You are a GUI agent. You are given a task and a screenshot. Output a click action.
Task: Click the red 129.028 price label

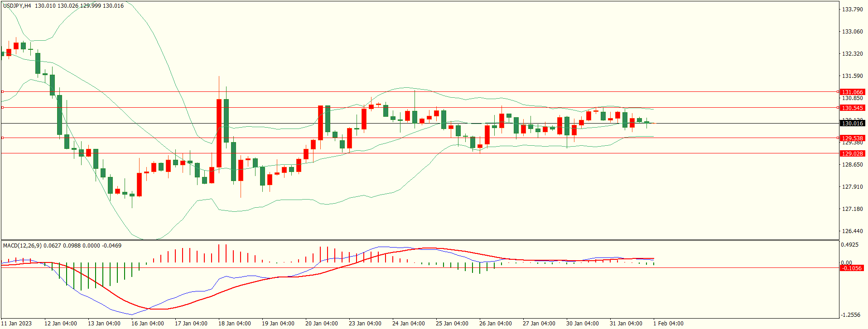coord(852,153)
